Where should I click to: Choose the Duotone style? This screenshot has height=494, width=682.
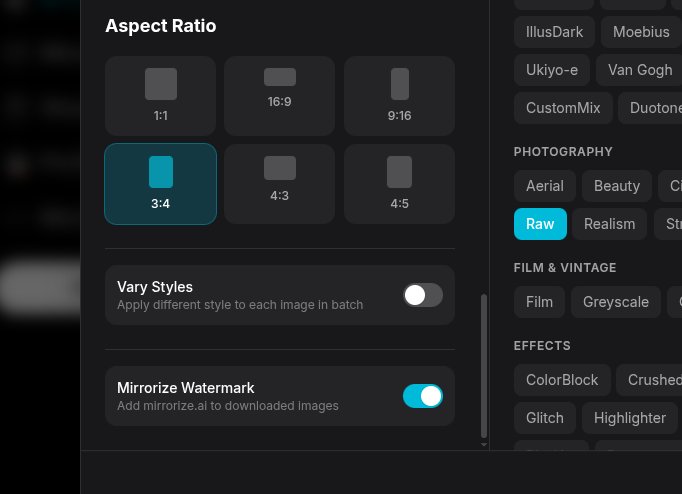pos(650,108)
